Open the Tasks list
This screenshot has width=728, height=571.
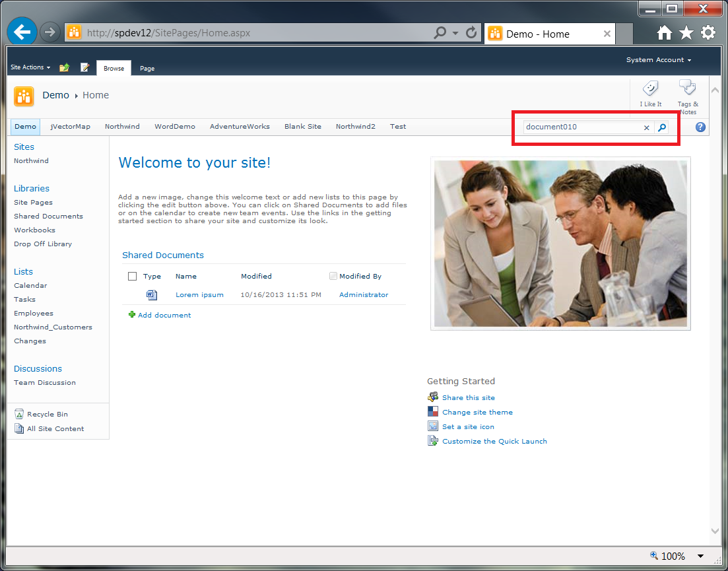[24, 300]
